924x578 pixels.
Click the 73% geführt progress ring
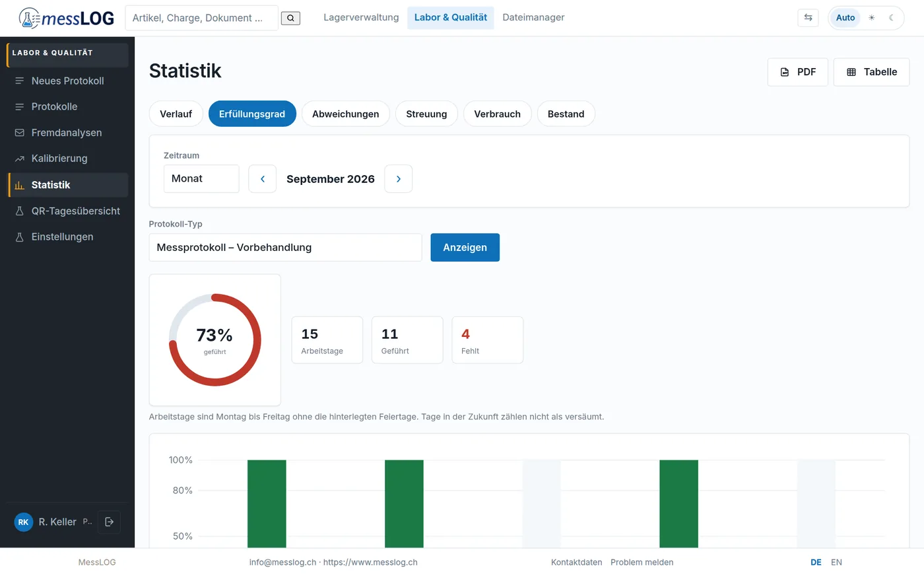[215, 340]
